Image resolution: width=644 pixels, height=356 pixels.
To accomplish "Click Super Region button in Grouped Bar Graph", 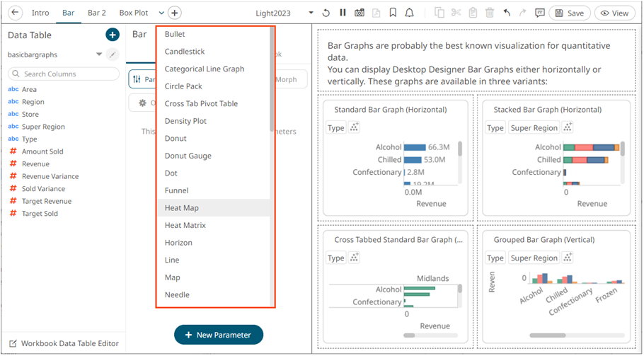I will pyautogui.click(x=534, y=258).
